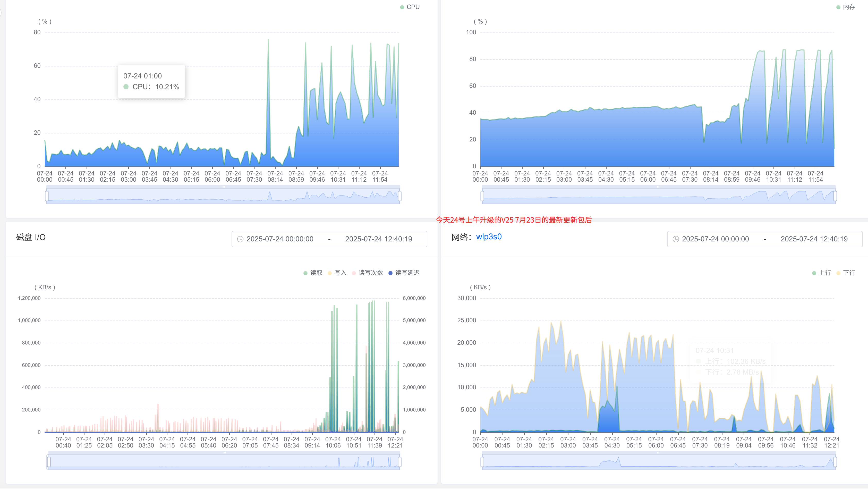Screen dimensions: 868x489
Task: Click the disk I/O end date 2025-07-24 12:40:19
Action: (x=378, y=239)
